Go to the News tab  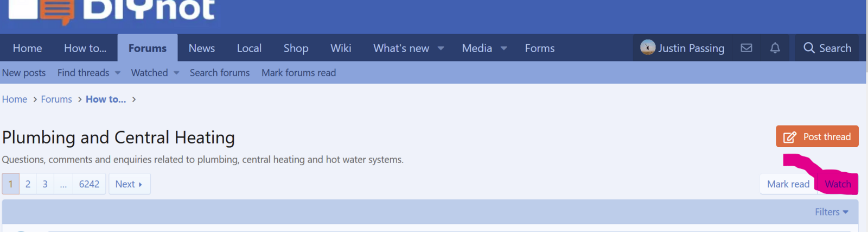click(x=202, y=48)
